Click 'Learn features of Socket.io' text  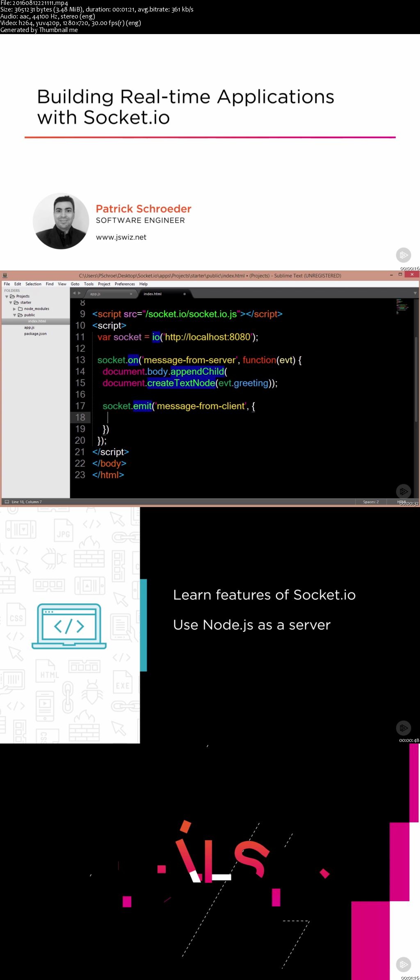[264, 595]
